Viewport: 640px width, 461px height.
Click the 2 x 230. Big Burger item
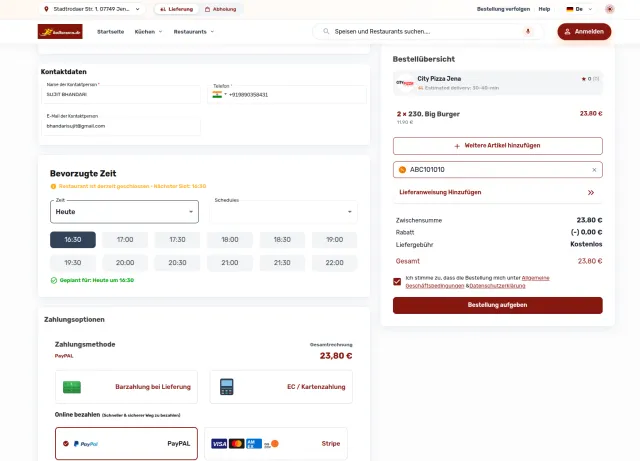pos(428,114)
